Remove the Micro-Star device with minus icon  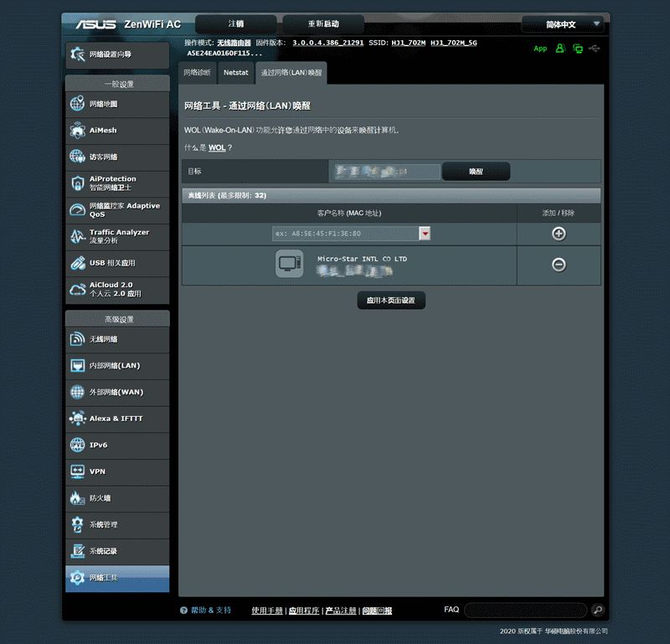pyautogui.click(x=559, y=265)
